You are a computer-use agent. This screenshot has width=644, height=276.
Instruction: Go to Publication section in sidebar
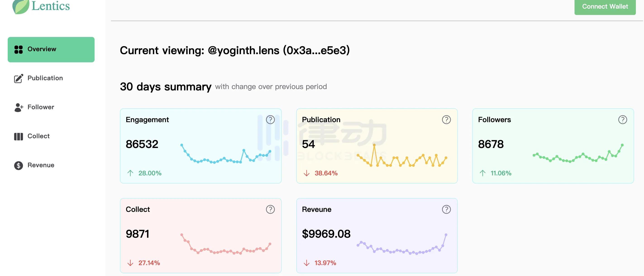click(45, 78)
